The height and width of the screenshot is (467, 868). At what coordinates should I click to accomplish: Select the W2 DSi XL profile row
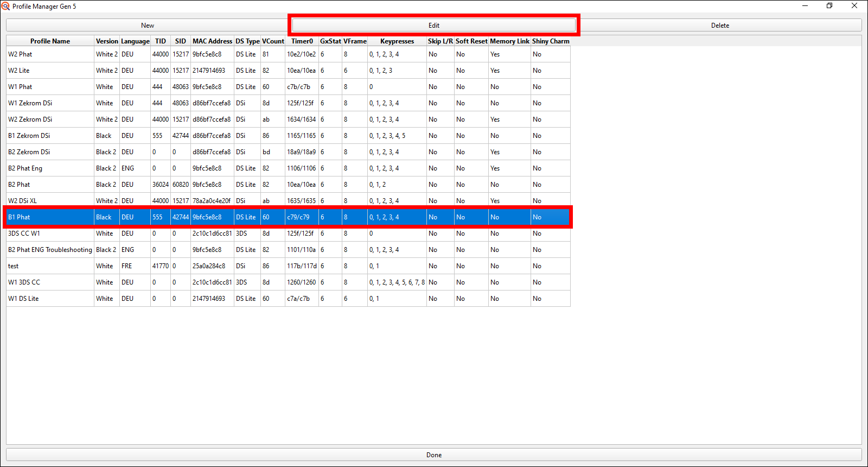(23, 201)
